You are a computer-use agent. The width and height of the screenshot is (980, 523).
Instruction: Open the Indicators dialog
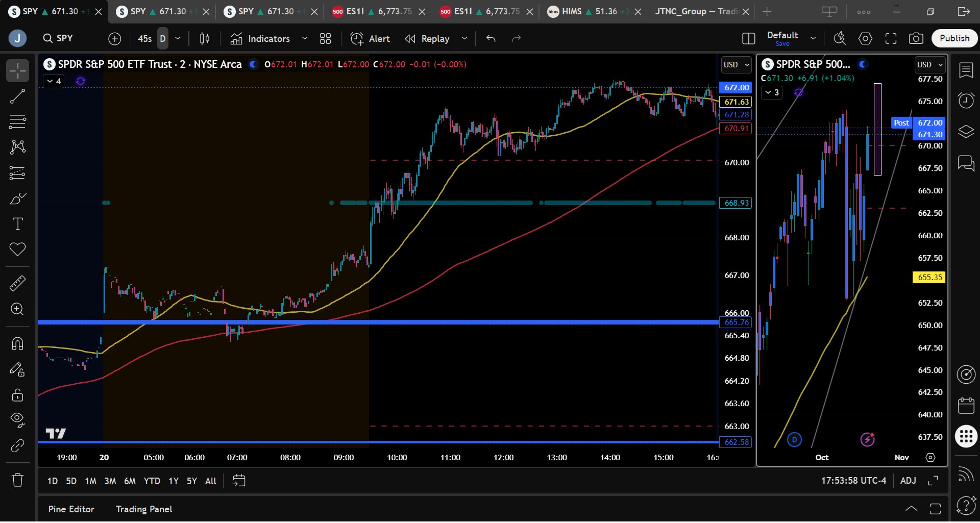tap(260, 38)
